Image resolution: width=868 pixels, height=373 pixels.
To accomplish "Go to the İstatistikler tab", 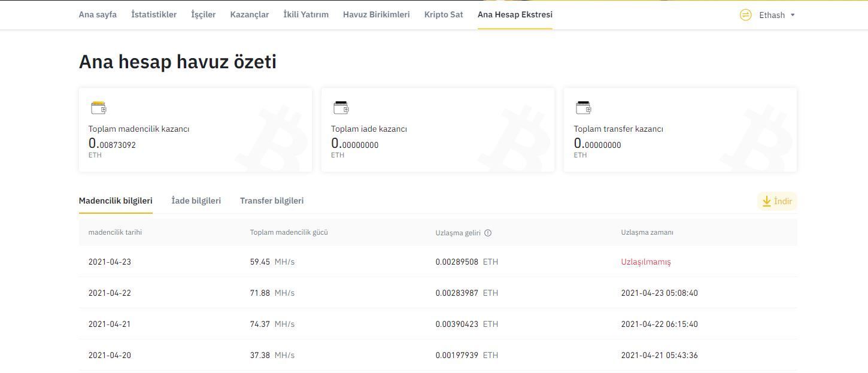I will click(x=154, y=14).
